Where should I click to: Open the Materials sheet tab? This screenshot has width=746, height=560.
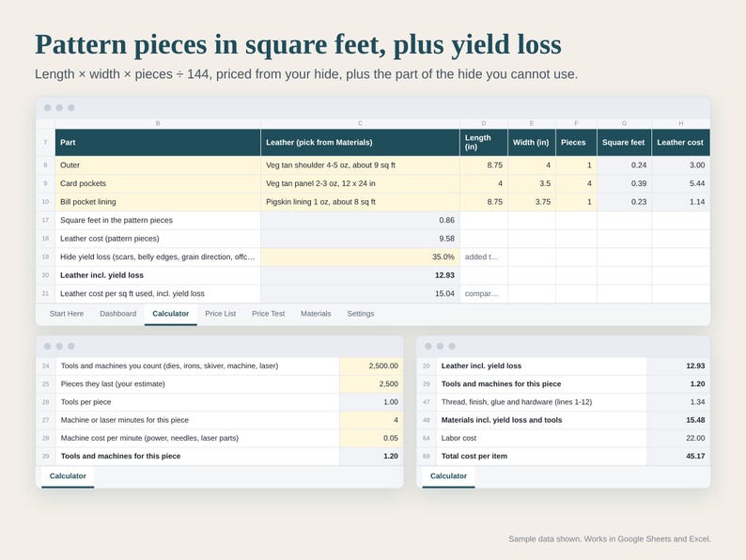coord(316,314)
